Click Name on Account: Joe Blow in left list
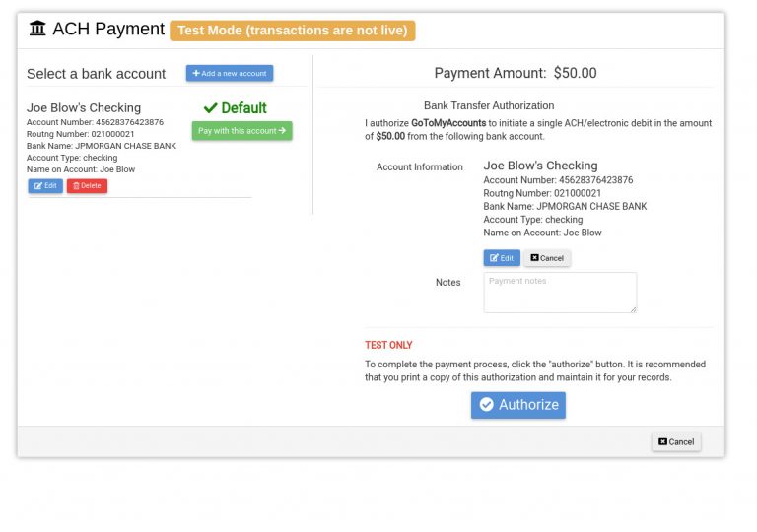The width and height of the screenshot is (757, 532). coord(81,169)
